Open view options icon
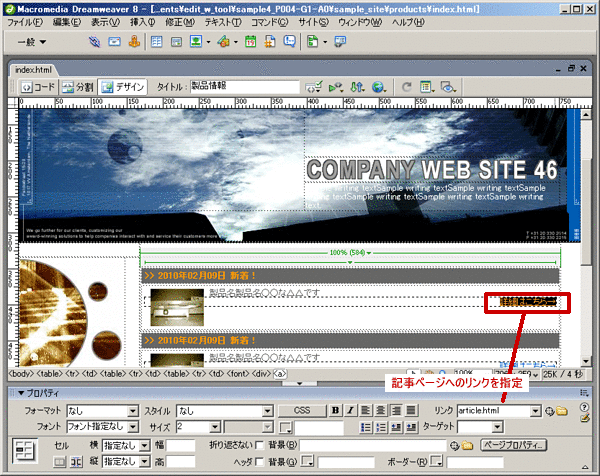 click(427, 87)
